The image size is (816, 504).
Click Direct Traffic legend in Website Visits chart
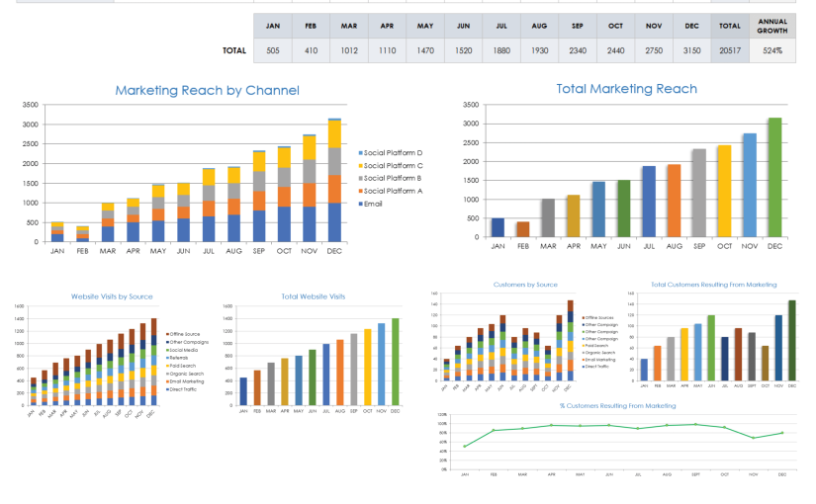[182, 389]
